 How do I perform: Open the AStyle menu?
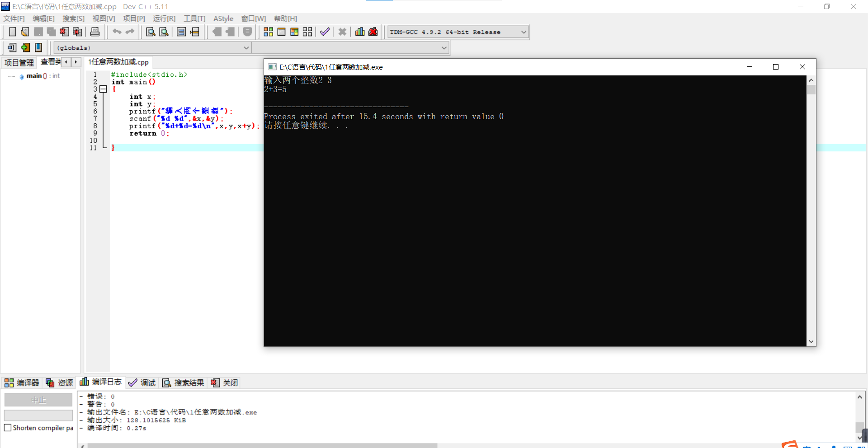tap(223, 19)
